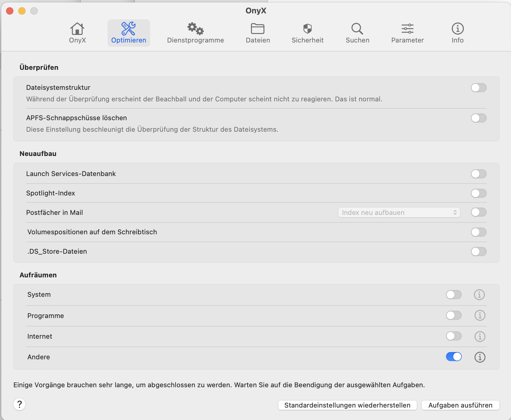The width and height of the screenshot is (511, 420).
Task: Click the 'Launch Services-Datenbank' label
Action: pos(71,174)
